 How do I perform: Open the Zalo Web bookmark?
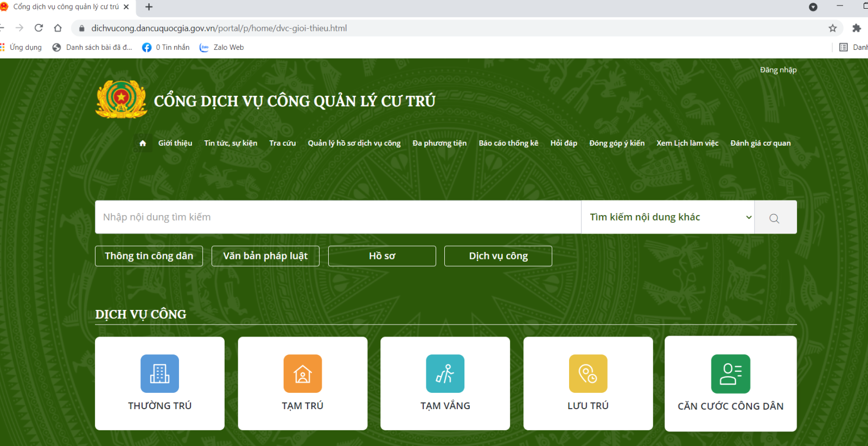click(222, 48)
